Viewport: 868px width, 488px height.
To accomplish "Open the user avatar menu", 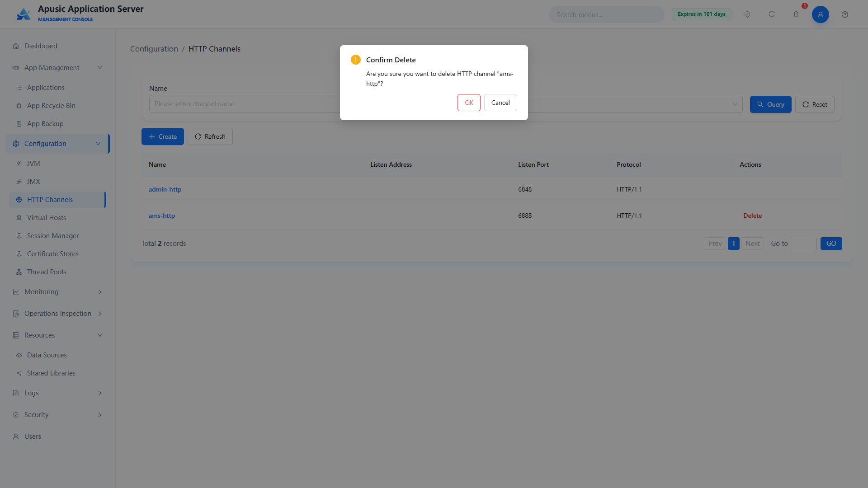I will (x=821, y=14).
